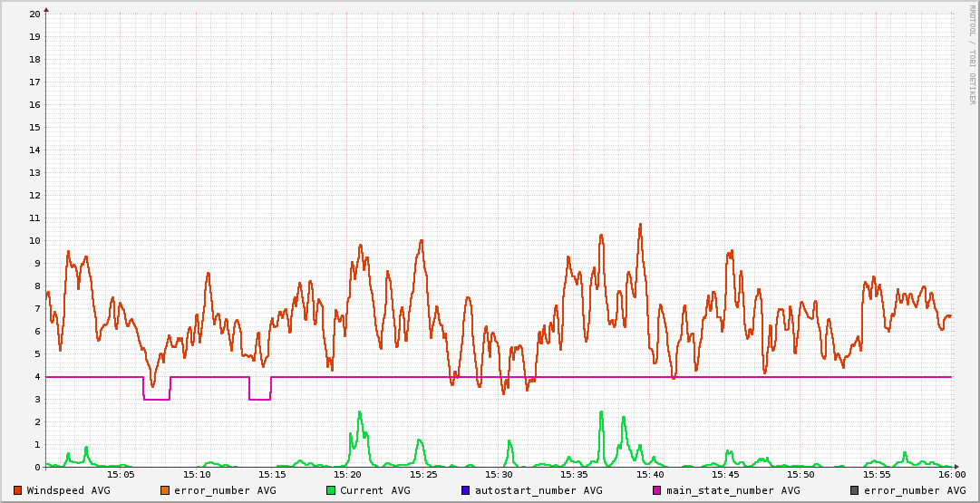Click the y-axis label 11
This screenshot has height=503, width=980.
click(x=34, y=218)
